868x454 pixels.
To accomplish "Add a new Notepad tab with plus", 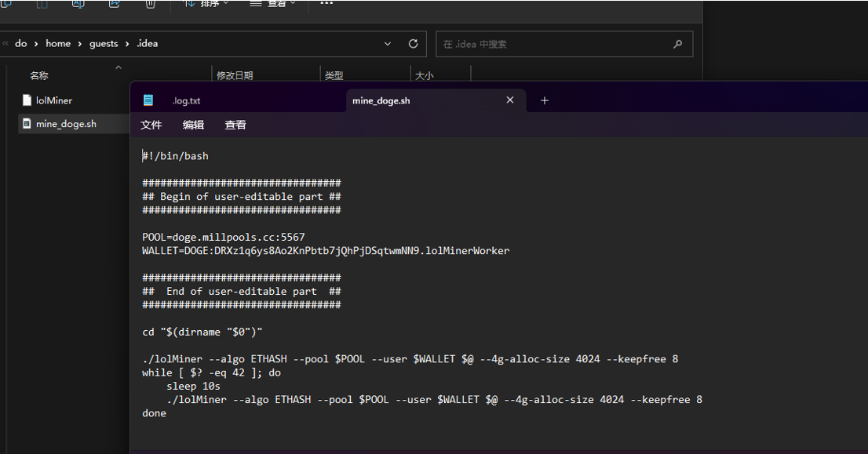I will pyautogui.click(x=544, y=100).
